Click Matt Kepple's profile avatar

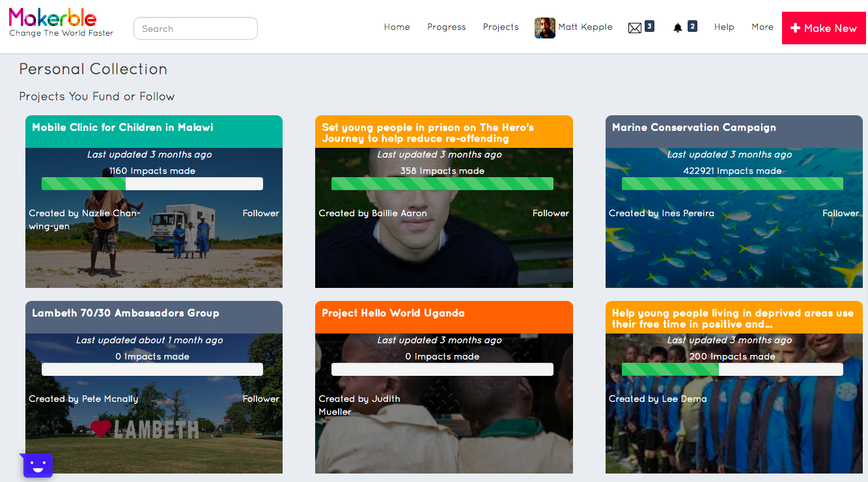(x=545, y=28)
